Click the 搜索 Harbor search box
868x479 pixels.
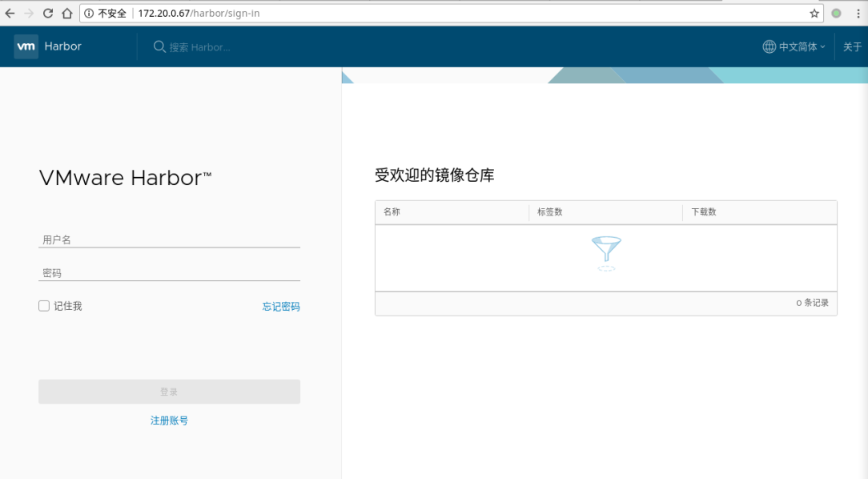(200, 47)
